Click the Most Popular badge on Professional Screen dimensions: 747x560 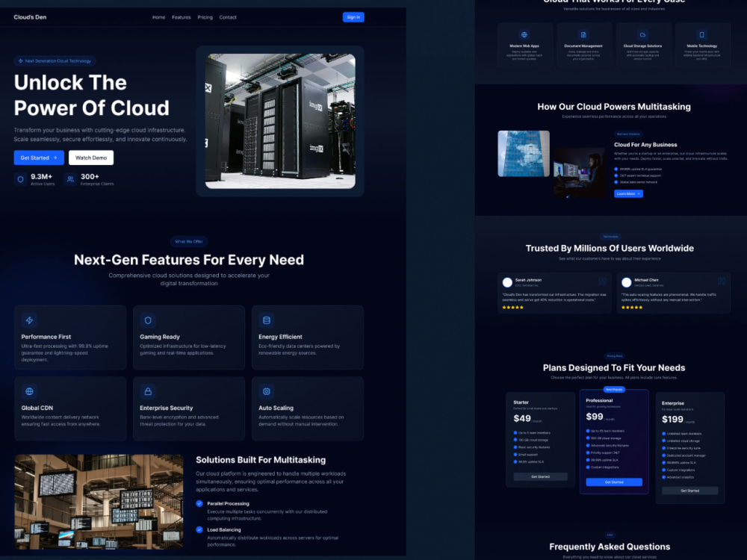pos(614,390)
